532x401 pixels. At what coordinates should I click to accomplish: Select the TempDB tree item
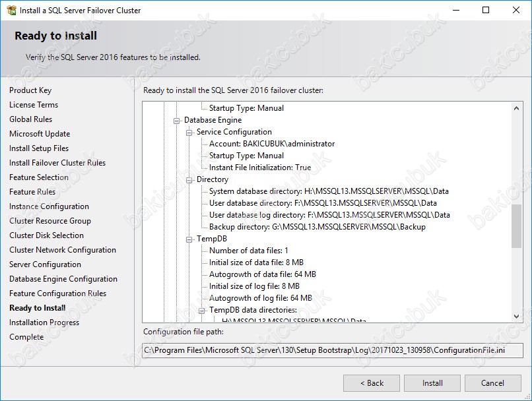coord(212,239)
